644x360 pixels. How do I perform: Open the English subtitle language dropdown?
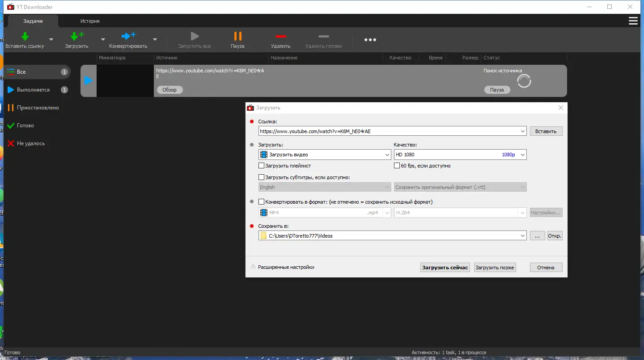[x=325, y=187]
